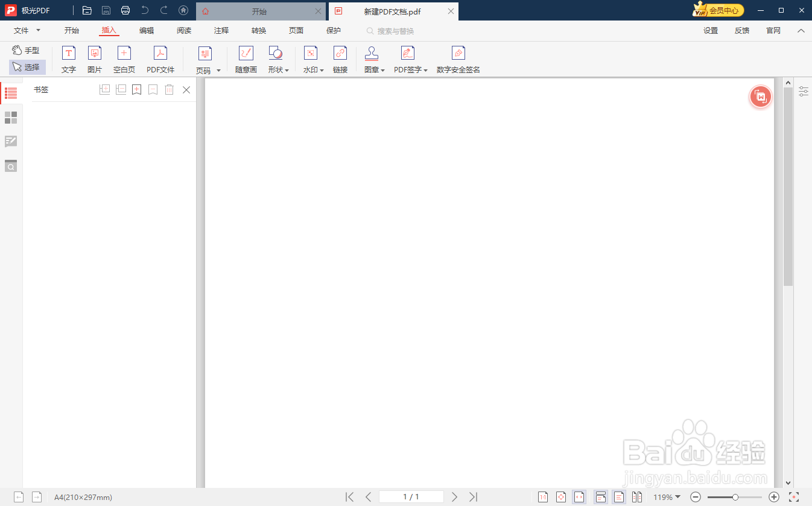The image size is (812, 506).
Task: Toggle fit-width view in status bar
Action: tap(579, 497)
